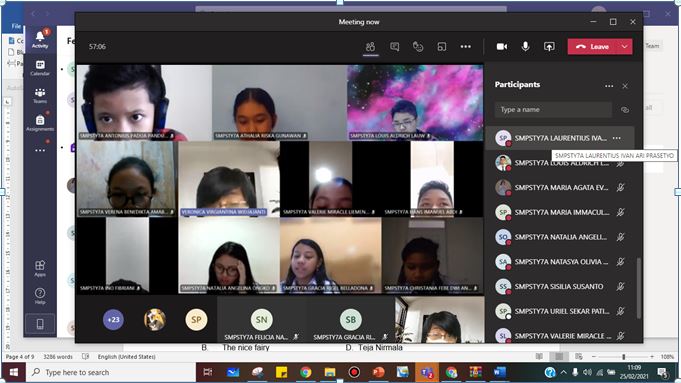This screenshot has height=383, width=681.
Task: Leave the meeting with the Leave button
Action: click(593, 46)
